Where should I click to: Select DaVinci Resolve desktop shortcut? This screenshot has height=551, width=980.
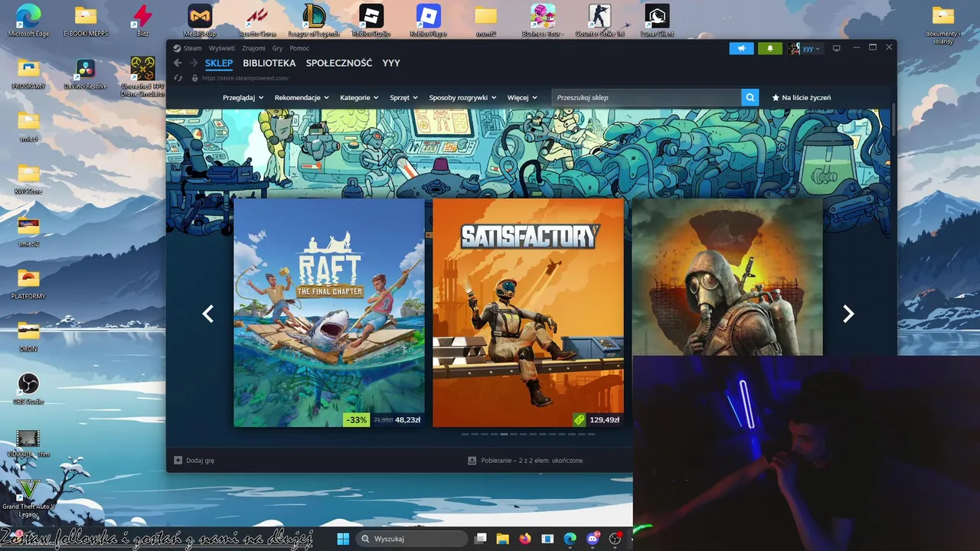pyautogui.click(x=85, y=73)
